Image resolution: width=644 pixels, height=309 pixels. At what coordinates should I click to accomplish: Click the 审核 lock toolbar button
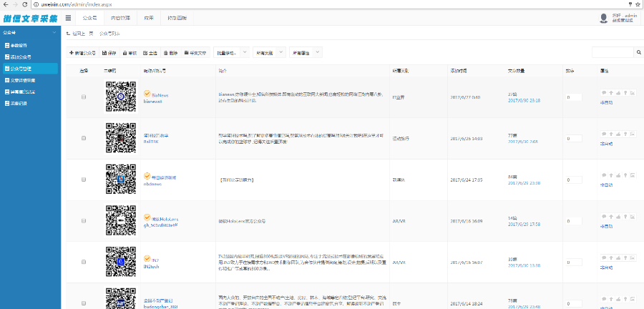[130, 52]
